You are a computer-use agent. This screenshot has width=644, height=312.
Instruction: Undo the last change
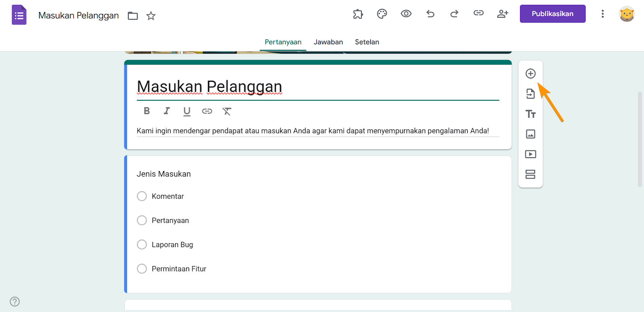coord(430,14)
